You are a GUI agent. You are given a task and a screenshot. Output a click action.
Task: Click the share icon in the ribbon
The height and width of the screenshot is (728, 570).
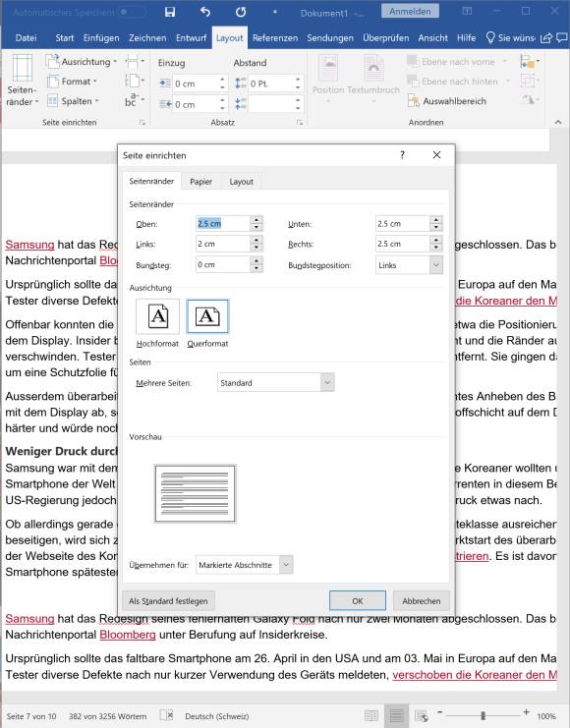(546, 38)
